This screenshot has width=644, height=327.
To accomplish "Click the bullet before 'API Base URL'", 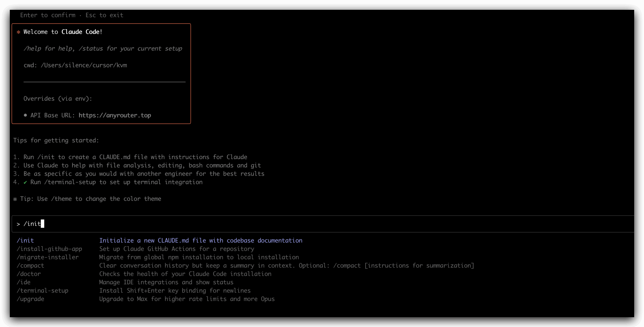I will pyautogui.click(x=25, y=115).
